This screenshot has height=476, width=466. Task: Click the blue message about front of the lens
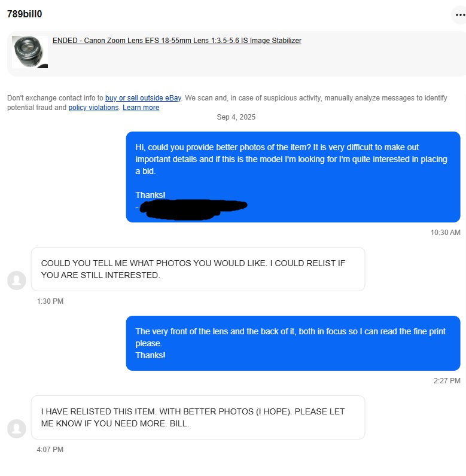point(293,343)
